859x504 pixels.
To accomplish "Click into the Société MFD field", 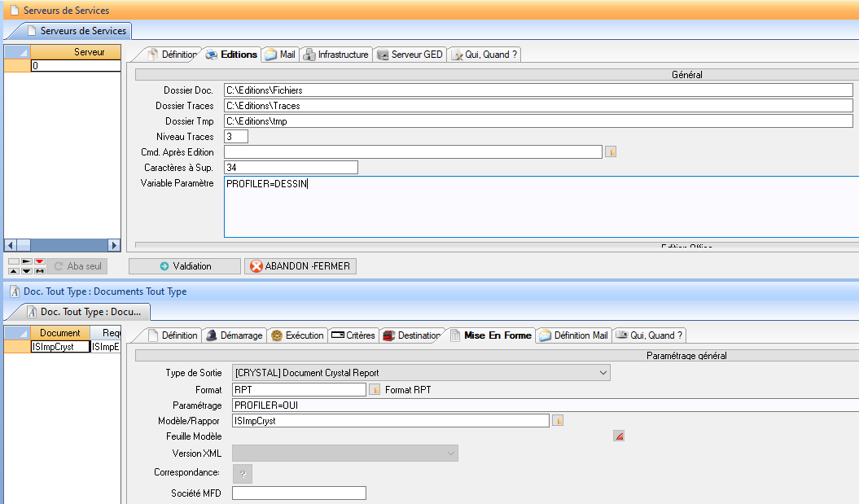I will [x=299, y=493].
